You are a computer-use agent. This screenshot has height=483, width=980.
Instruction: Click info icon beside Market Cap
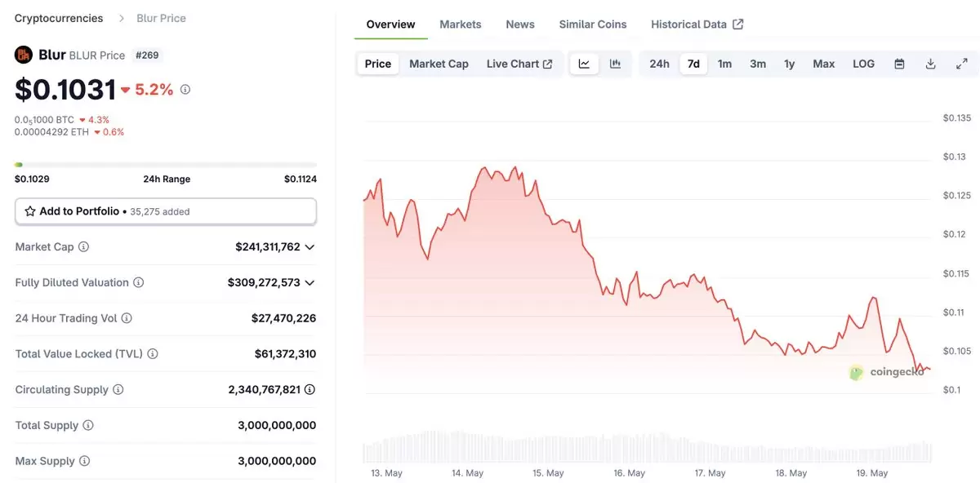point(83,246)
